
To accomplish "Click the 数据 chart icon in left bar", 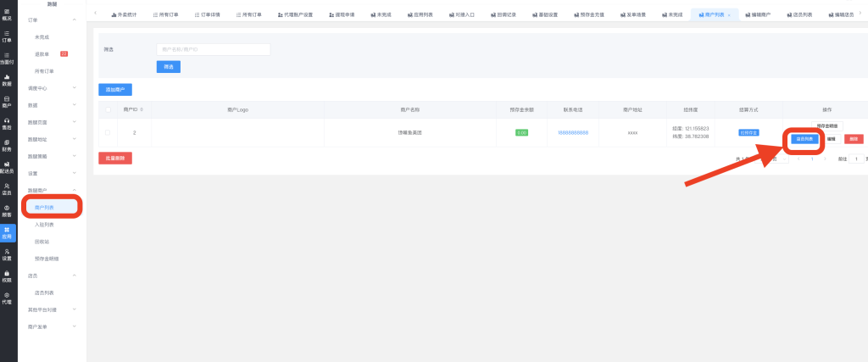I will (7, 80).
